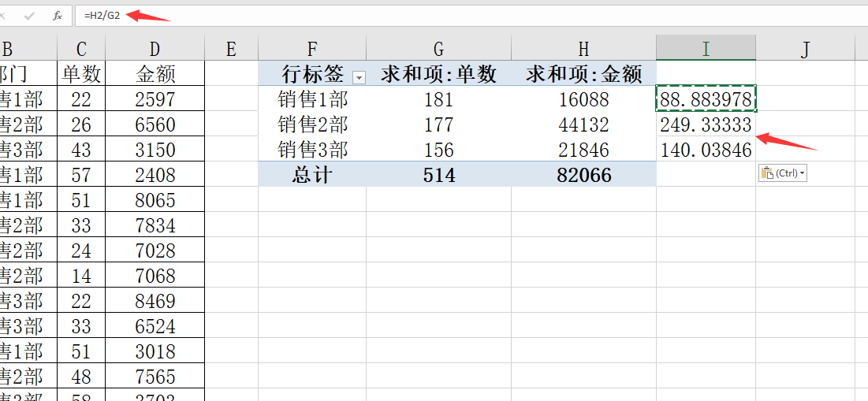Click the 求和项:单数 header cell

[438, 73]
